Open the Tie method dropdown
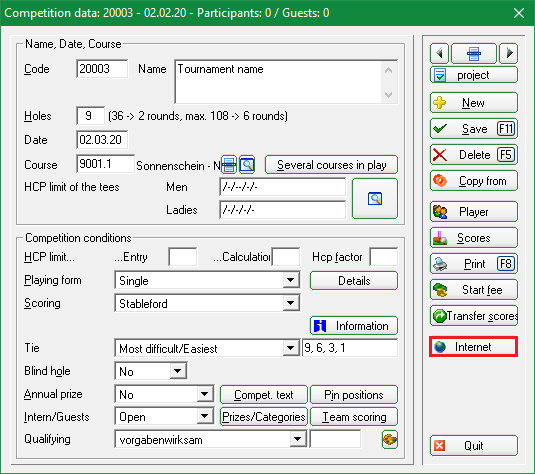Viewport: 535px width, 474px height. click(x=291, y=348)
